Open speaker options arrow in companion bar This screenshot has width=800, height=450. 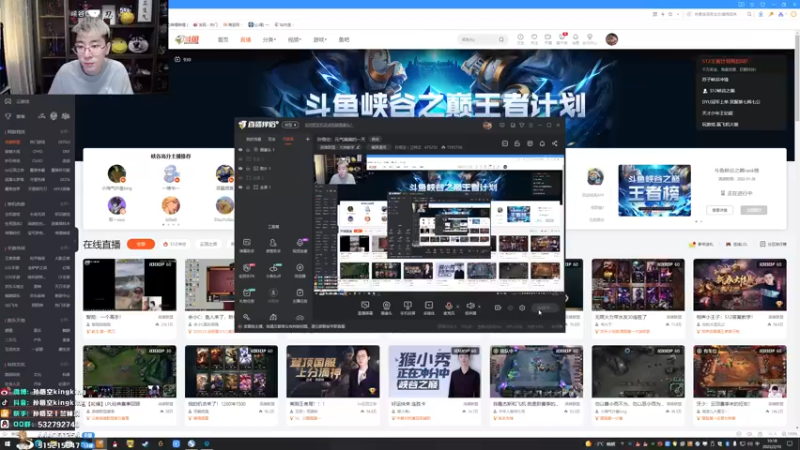tap(479, 306)
